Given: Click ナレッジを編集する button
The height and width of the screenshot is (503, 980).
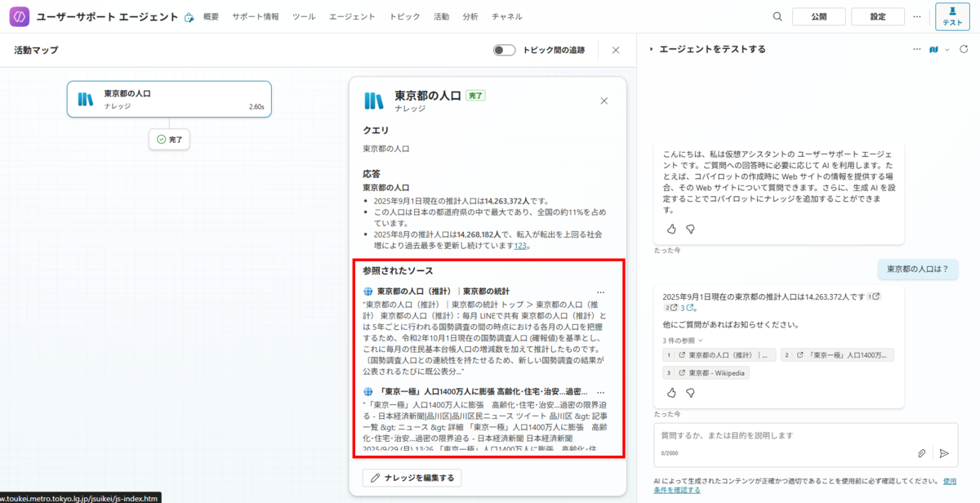Looking at the screenshot, I should (412, 477).
